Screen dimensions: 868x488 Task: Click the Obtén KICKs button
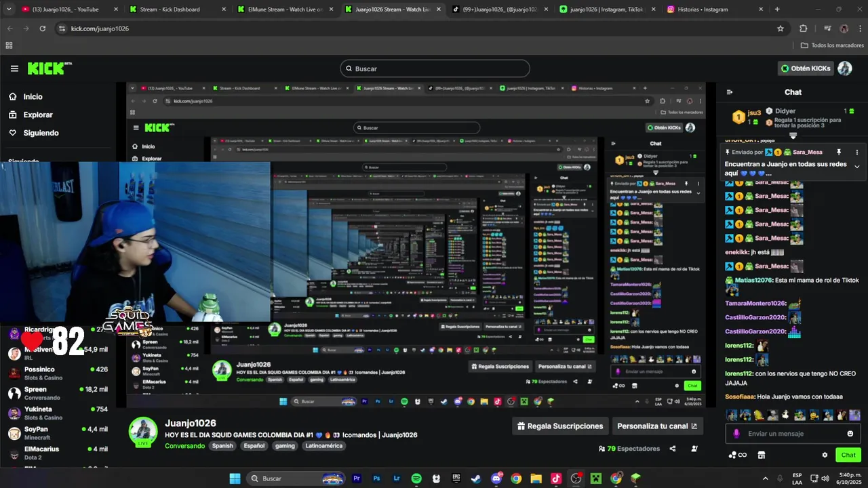[x=806, y=68]
